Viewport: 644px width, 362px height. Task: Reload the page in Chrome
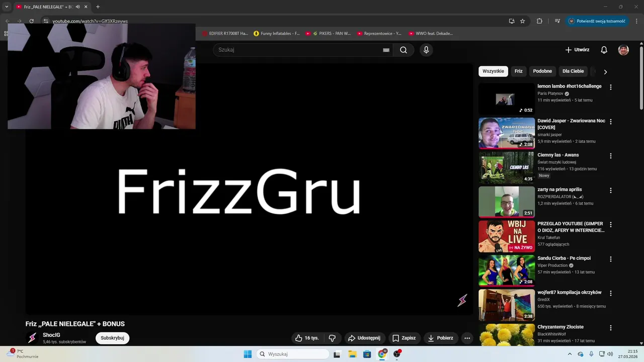(31, 21)
